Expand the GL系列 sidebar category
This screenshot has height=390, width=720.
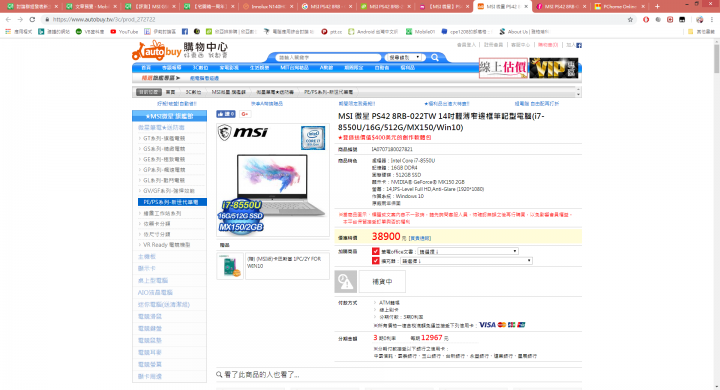(x=164, y=181)
